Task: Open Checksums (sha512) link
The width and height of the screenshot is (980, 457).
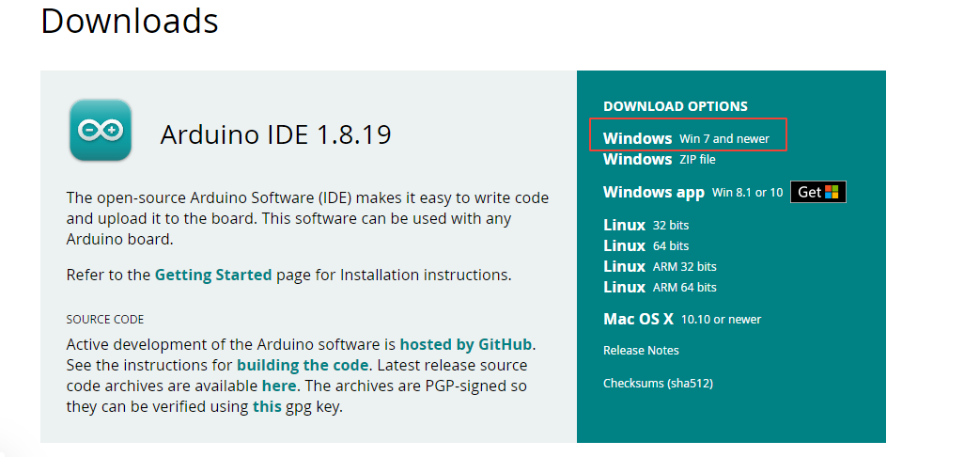Action: 658,384
